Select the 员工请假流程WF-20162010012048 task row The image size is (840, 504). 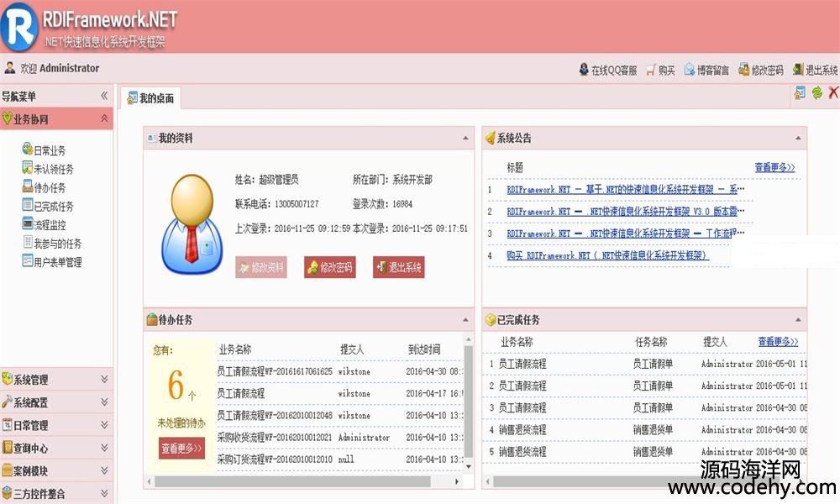tap(339, 415)
